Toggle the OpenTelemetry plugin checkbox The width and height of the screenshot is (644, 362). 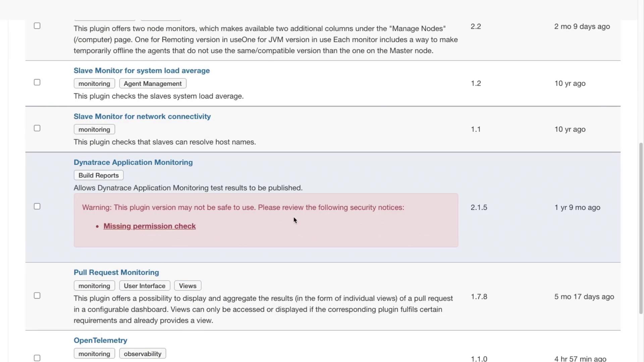point(37,358)
